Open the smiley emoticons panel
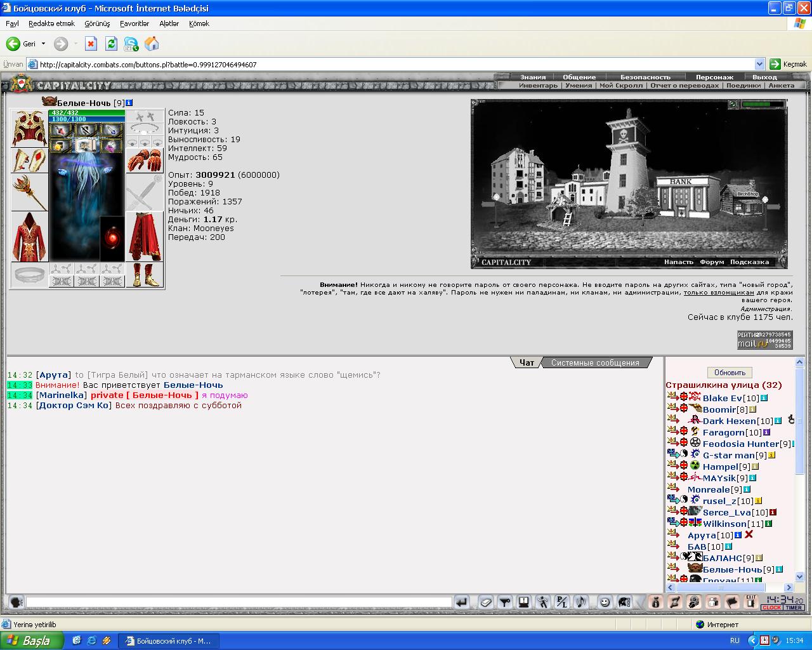Screen dimensions: 812x650 point(605,602)
